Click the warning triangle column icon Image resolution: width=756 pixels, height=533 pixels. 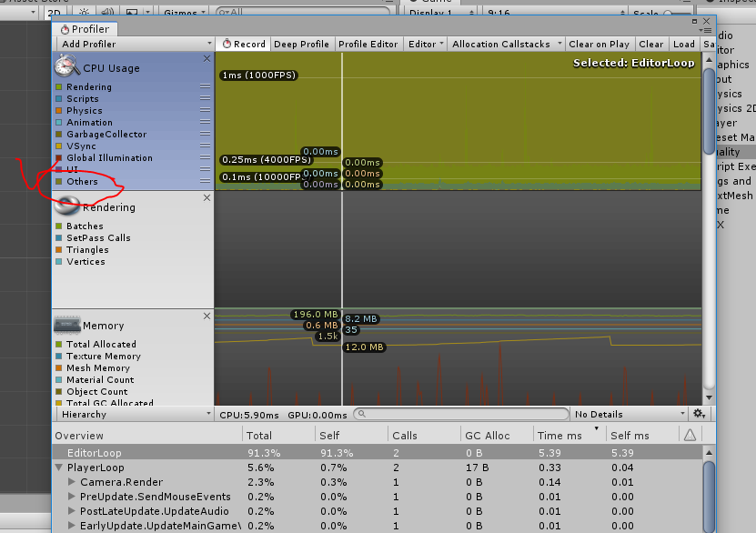690,436
